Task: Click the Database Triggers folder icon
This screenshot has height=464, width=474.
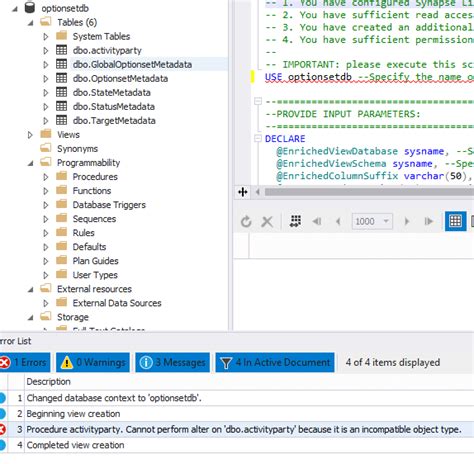Action: (61, 204)
